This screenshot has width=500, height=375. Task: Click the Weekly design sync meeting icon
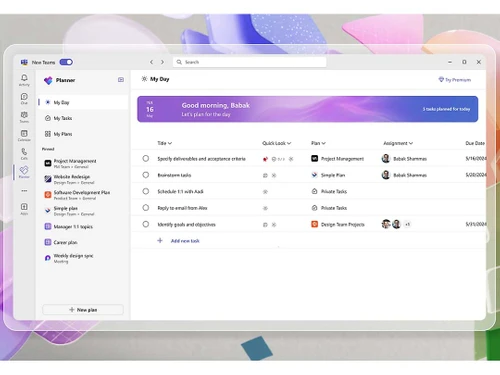[48, 258]
